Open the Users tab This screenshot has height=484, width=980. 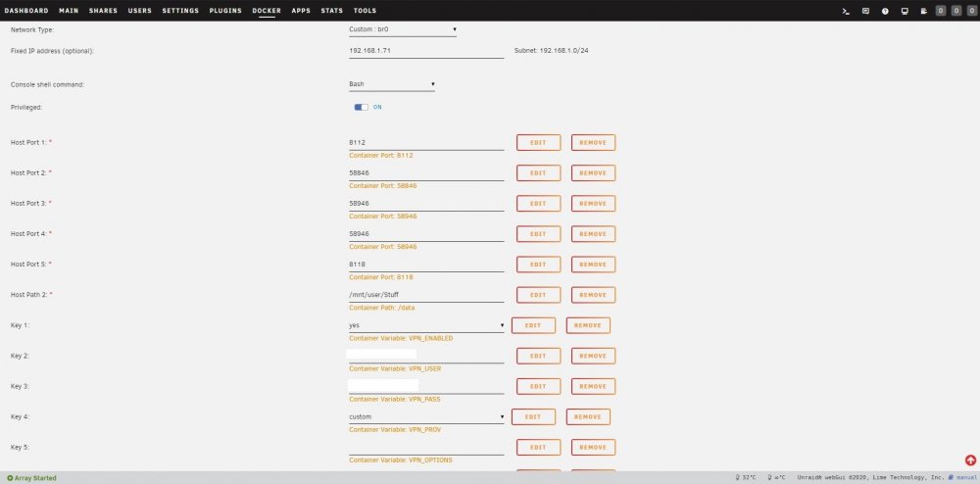tap(140, 11)
